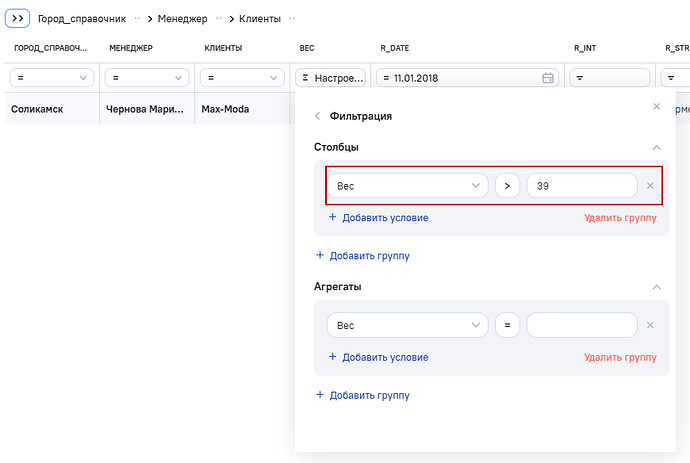
Task: Open the Вес dropdown in Столбцы condition
Action: (x=407, y=186)
